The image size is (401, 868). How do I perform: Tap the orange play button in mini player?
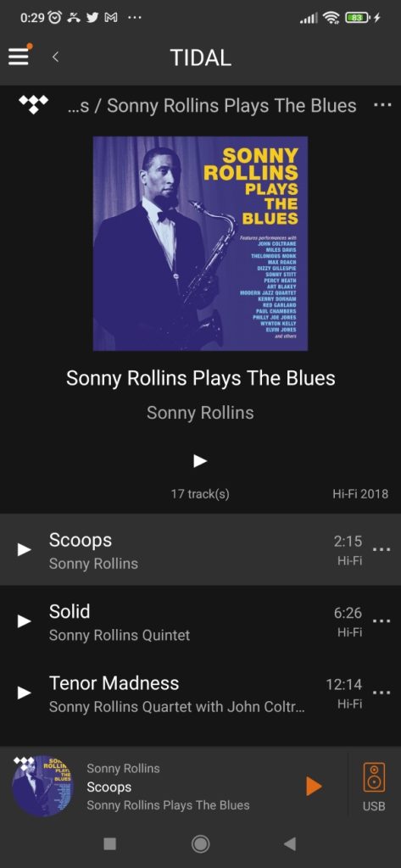point(314,786)
